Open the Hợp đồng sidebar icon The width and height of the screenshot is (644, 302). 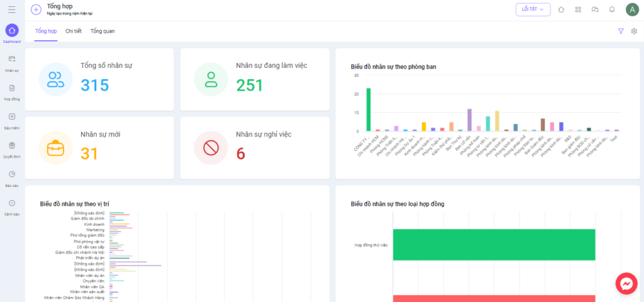point(12,87)
